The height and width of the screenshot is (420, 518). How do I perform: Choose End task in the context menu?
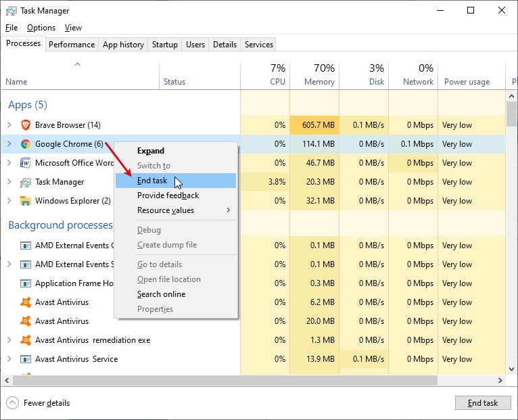[x=176, y=181]
